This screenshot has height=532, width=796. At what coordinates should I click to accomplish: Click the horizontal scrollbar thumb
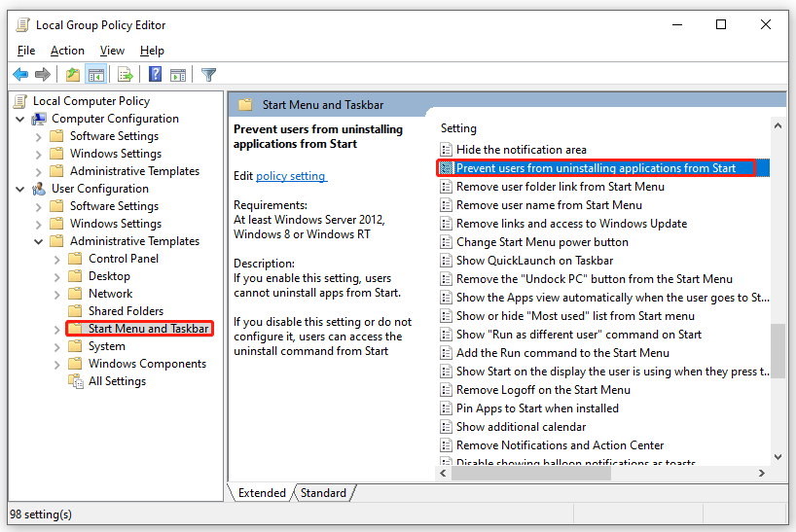[x=531, y=474]
